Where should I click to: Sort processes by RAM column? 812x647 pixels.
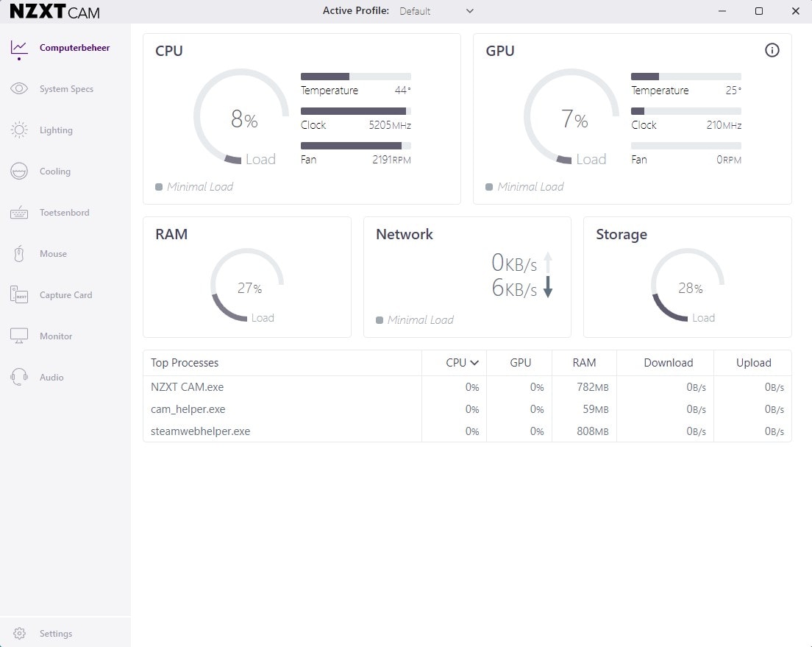point(584,363)
